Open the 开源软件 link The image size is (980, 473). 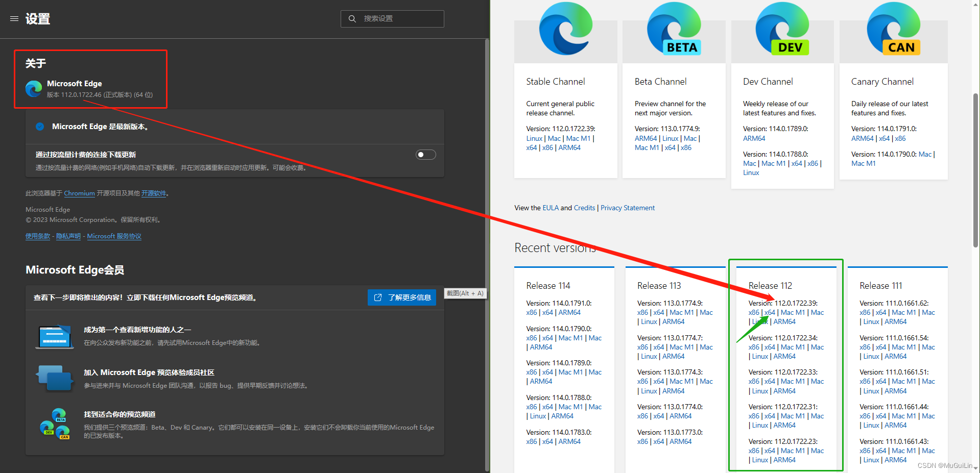[x=154, y=193]
